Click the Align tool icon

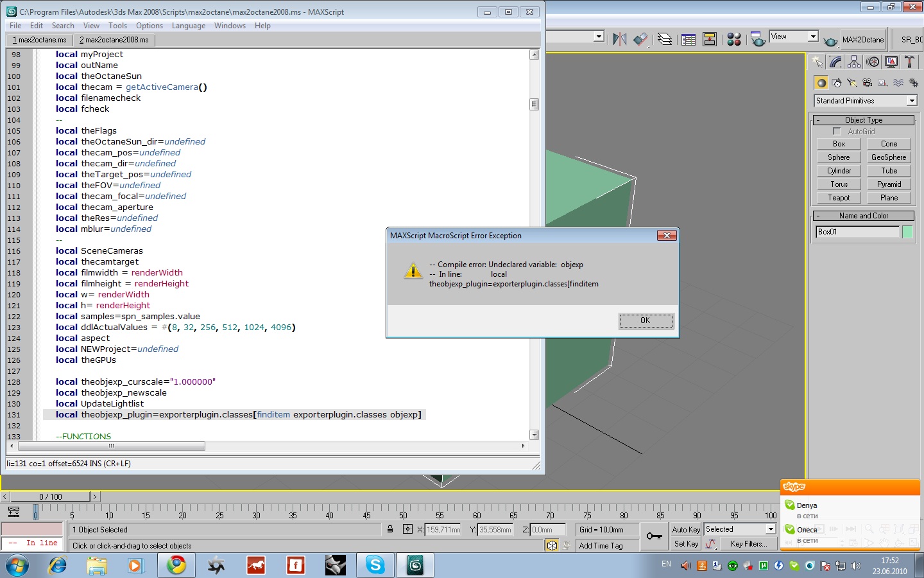tap(640, 39)
